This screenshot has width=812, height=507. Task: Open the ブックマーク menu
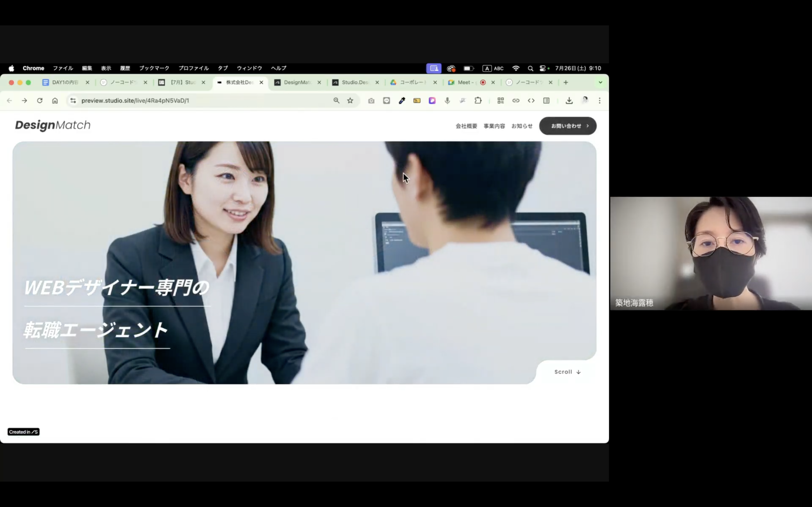tap(154, 68)
